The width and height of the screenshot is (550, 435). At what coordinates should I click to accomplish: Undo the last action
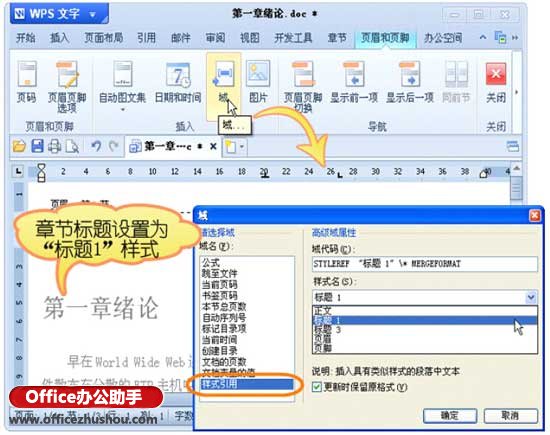(x=96, y=146)
